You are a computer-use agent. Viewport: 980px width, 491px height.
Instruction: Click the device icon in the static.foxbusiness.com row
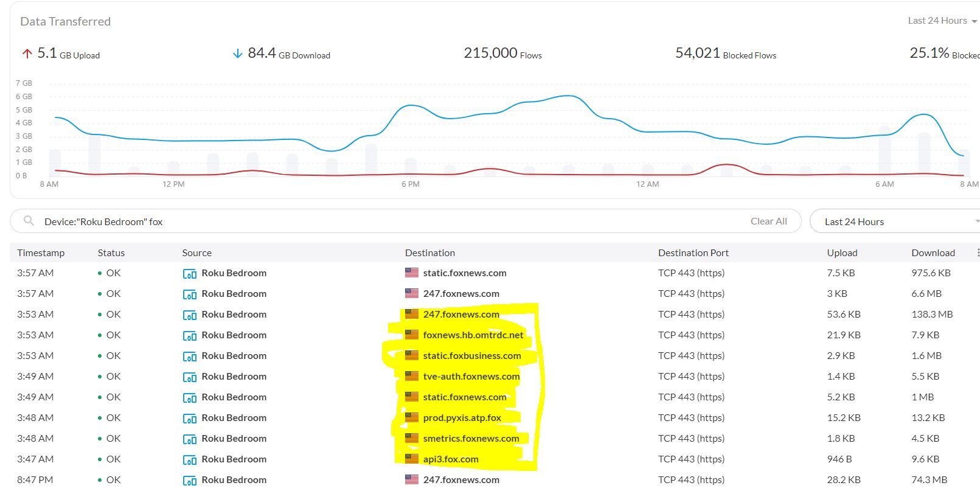(190, 356)
